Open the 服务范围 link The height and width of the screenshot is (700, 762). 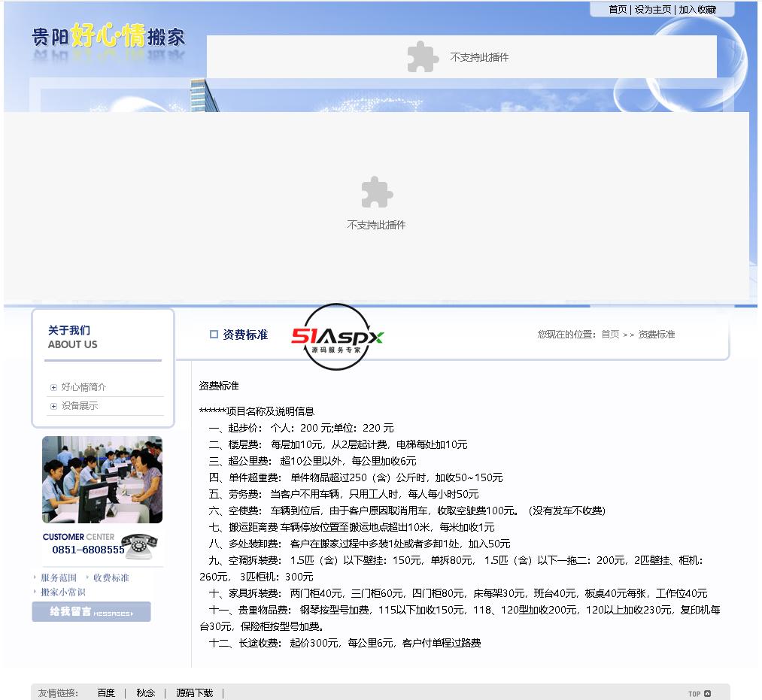(59, 577)
